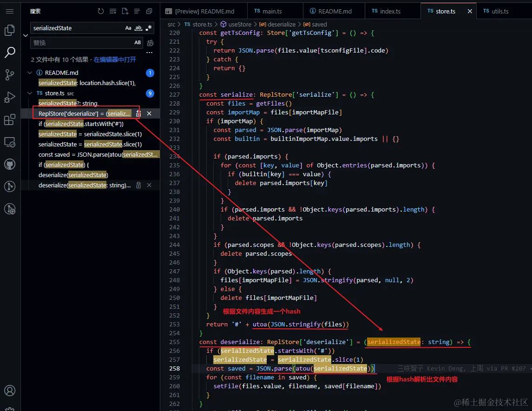The width and height of the screenshot is (532, 411).
Task: Switch to the README.md editor tab
Action: click(334, 11)
